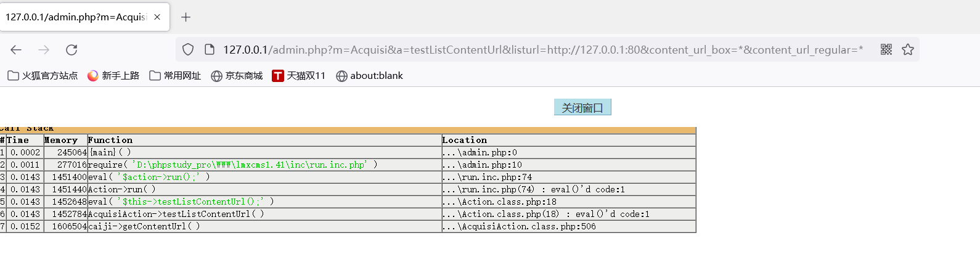Click the caiji->getContentUrl stack row
The height and width of the screenshot is (270, 980).
[x=348, y=226]
